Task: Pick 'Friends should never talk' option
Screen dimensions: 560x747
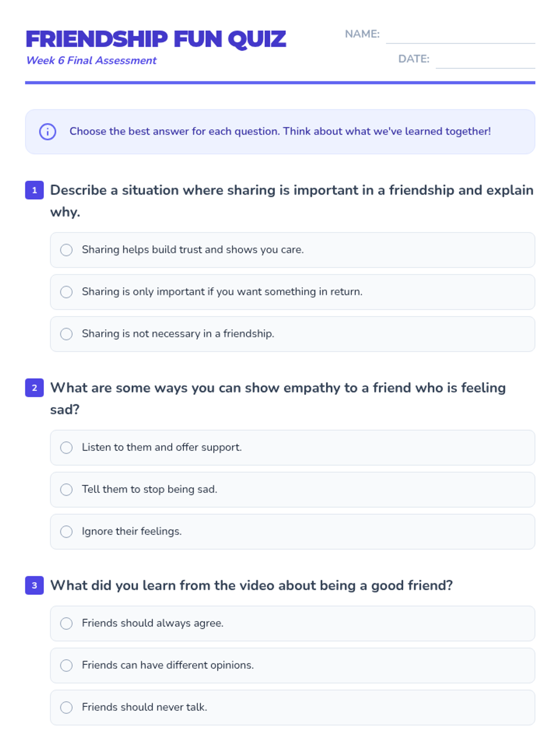Action: [x=67, y=707]
